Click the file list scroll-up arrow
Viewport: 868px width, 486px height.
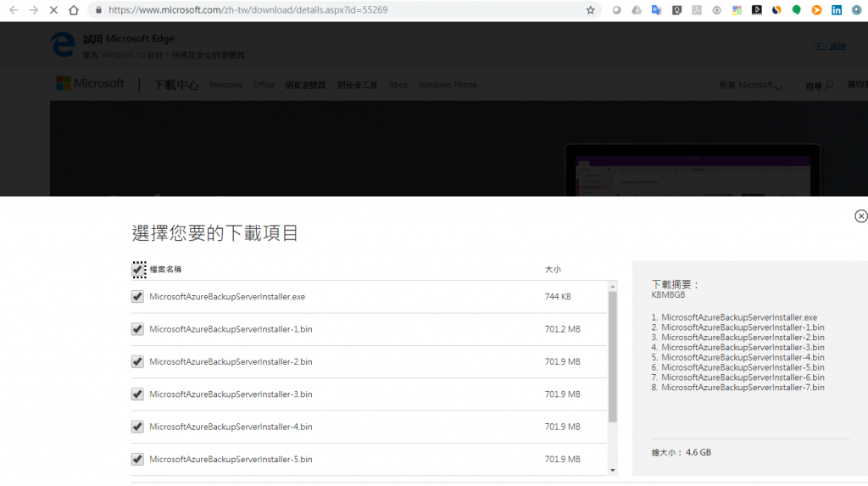click(612, 287)
